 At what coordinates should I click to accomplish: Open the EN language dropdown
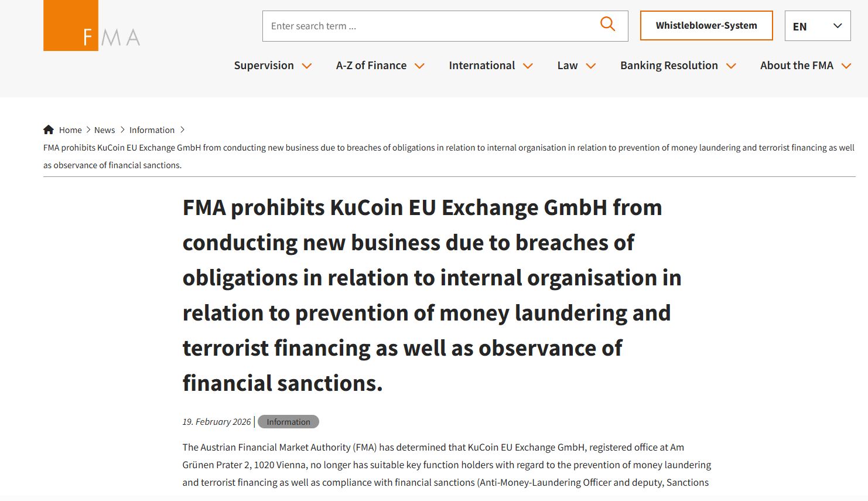(818, 26)
